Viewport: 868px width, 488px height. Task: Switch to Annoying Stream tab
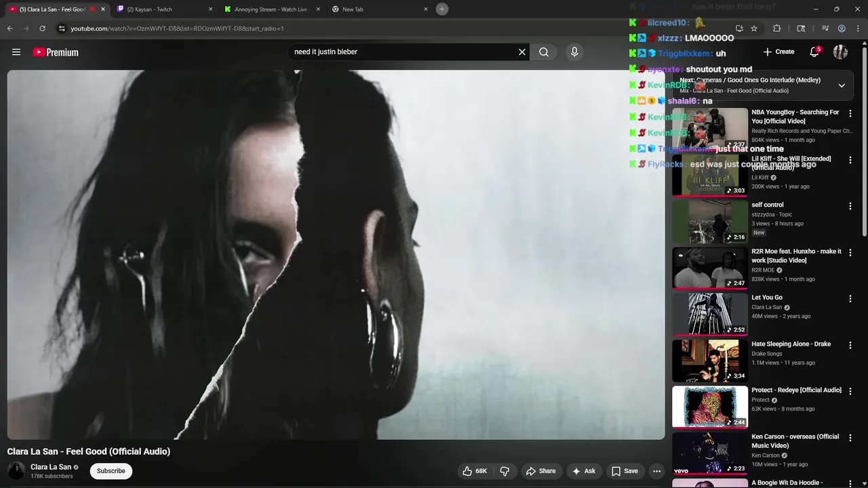[x=271, y=9]
